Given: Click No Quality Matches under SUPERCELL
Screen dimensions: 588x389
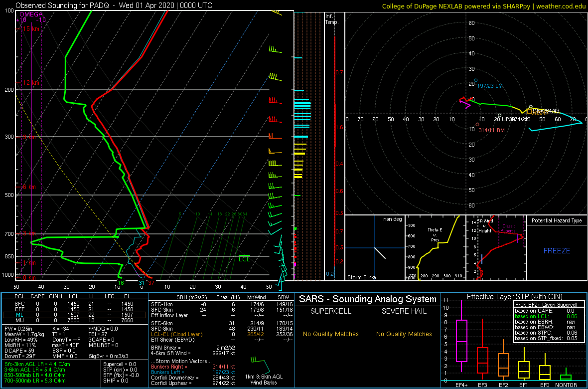Looking at the screenshot, I should (331, 334).
